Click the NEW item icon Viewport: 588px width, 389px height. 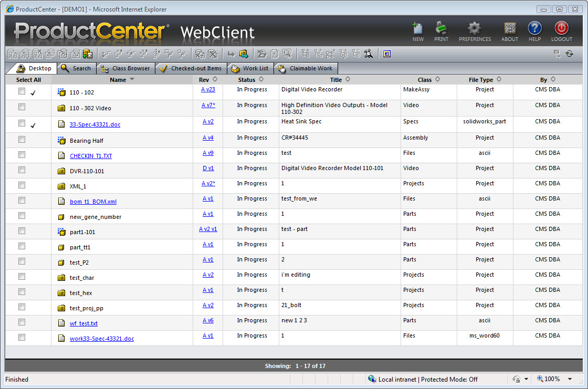[x=418, y=28]
